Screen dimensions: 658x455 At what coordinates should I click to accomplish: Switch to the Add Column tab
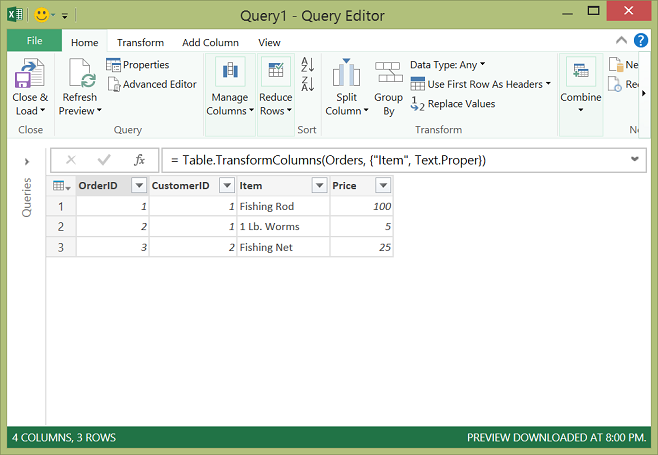click(x=211, y=43)
